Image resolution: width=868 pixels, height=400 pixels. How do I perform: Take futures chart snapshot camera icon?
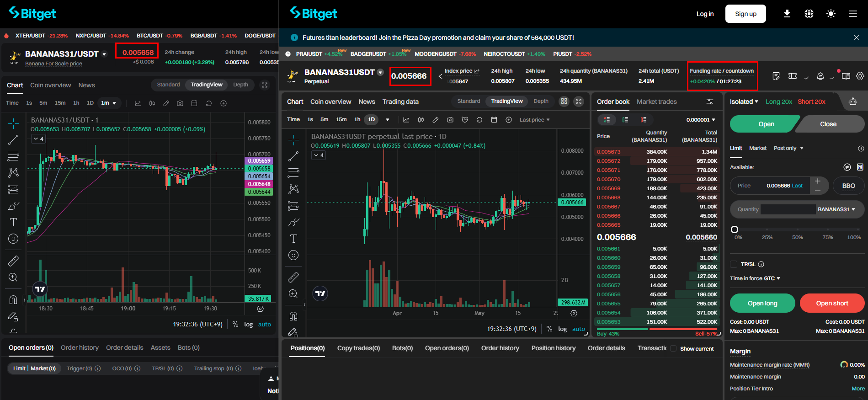(x=450, y=120)
